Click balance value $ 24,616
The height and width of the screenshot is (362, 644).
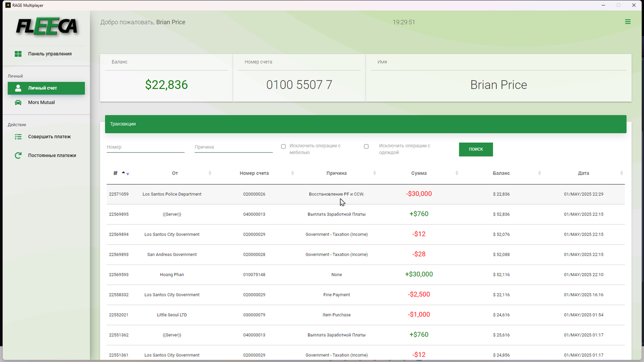coord(501,315)
